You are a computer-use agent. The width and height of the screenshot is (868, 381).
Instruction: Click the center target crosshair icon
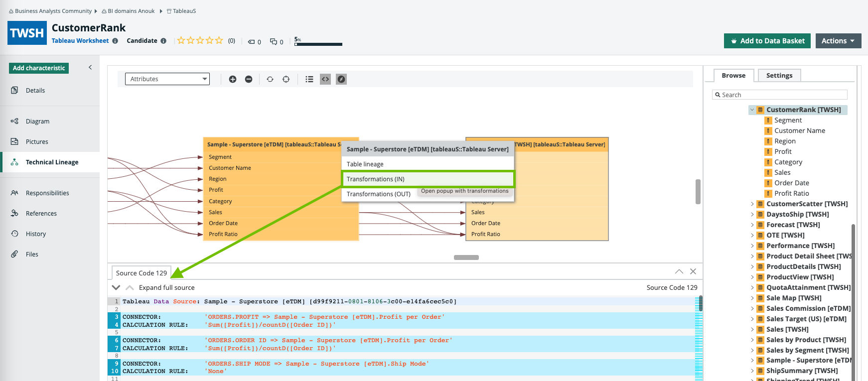pyautogui.click(x=286, y=79)
